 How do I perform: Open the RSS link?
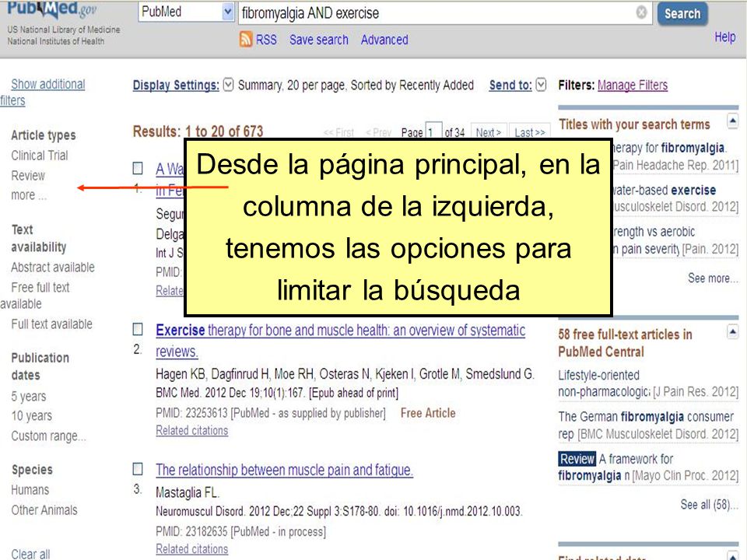point(266,40)
